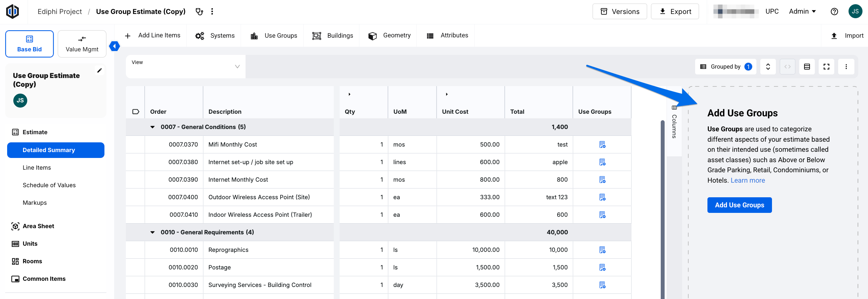Open the help question mark icon
The height and width of the screenshot is (299, 868).
coord(834,11)
